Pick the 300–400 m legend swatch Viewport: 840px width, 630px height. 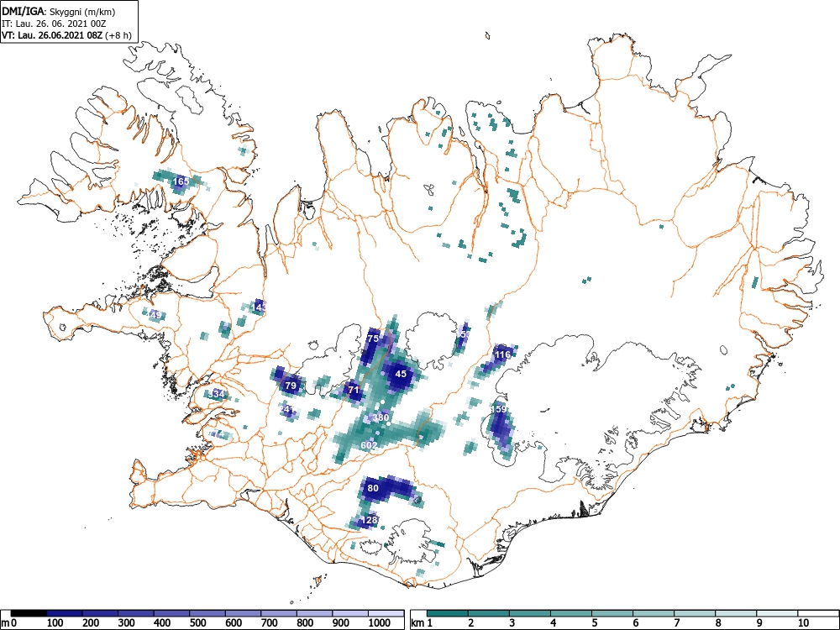coord(136,613)
